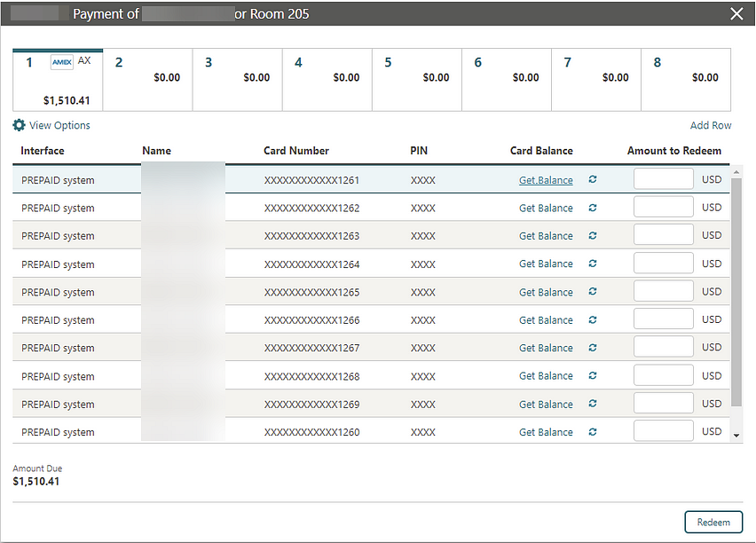This screenshot has width=756, height=543.
Task: Select billing window 8 tab
Action: [686, 80]
